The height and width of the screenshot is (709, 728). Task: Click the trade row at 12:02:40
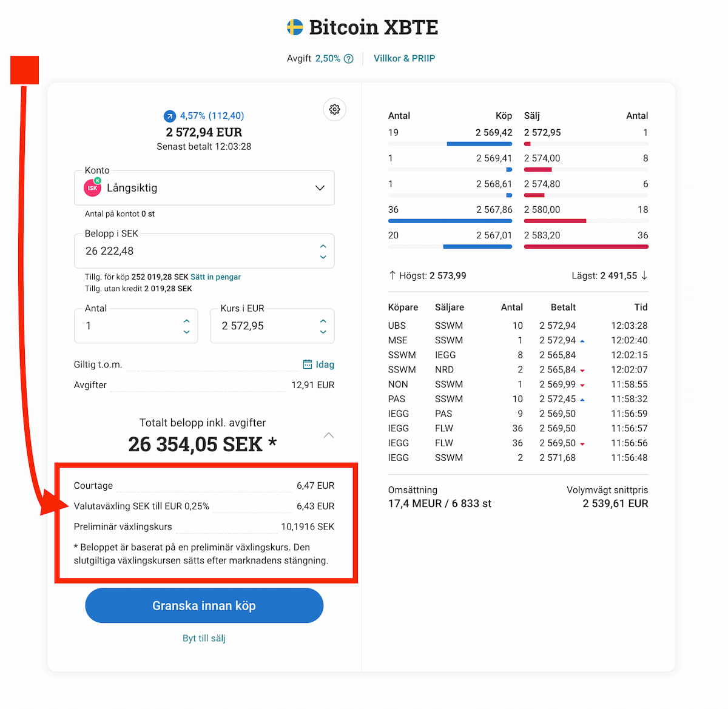[x=518, y=340]
